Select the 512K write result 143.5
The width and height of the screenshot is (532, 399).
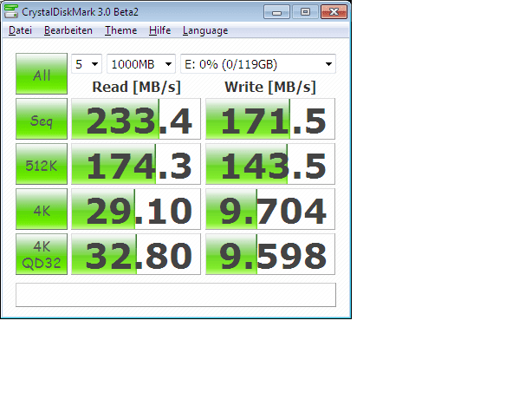pyautogui.click(x=270, y=164)
